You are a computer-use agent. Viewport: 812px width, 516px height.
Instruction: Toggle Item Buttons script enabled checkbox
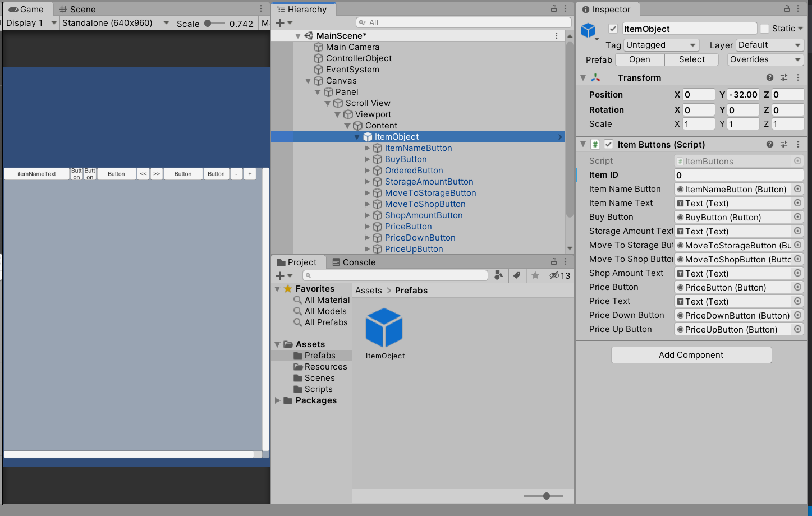[609, 144]
